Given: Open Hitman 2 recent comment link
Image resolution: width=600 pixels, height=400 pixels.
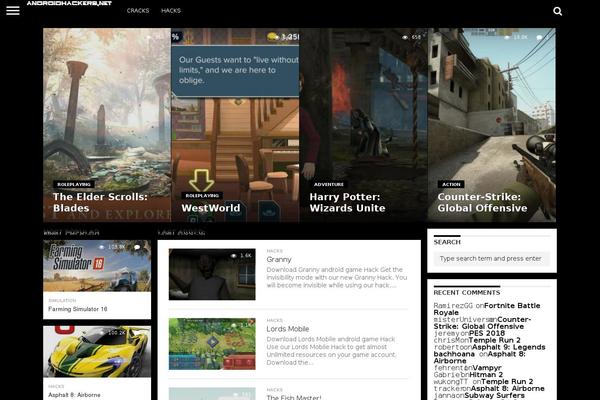Looking at the screenshot, I should [x=486, y=374].
